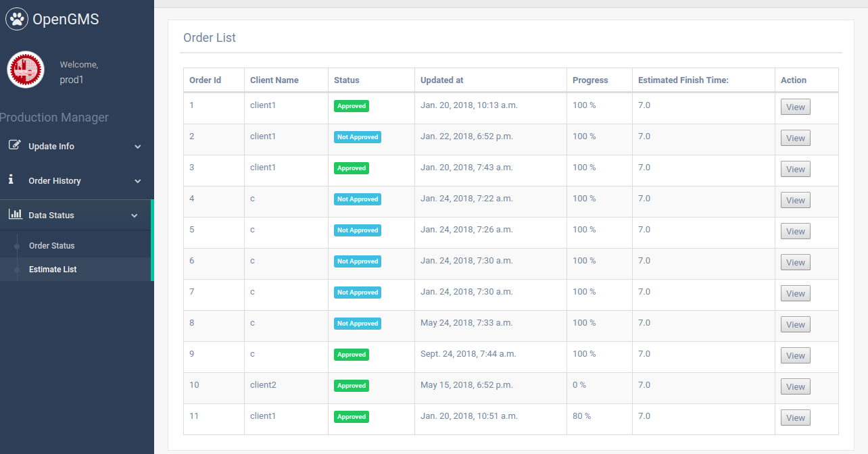The width and height of the screenshot is (868, 454).
Task: Click the Not Approved badge on order 2
Action: coord(358,137)
